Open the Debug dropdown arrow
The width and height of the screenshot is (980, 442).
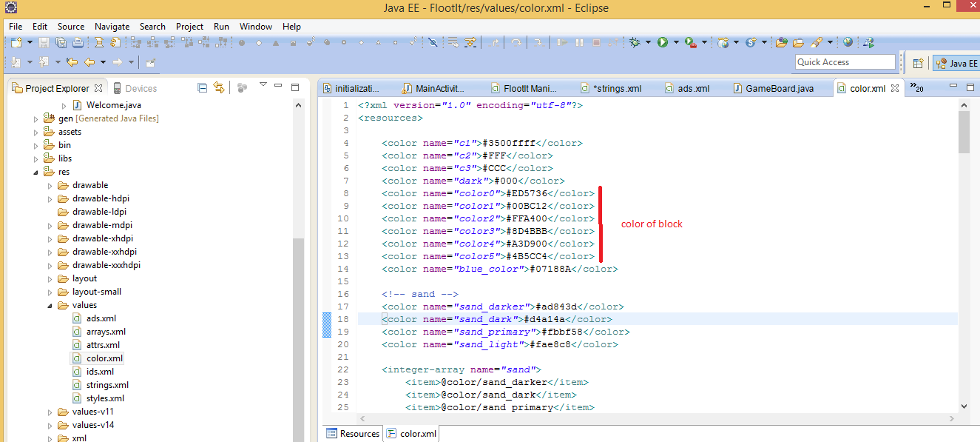click(x=648, y=44)
